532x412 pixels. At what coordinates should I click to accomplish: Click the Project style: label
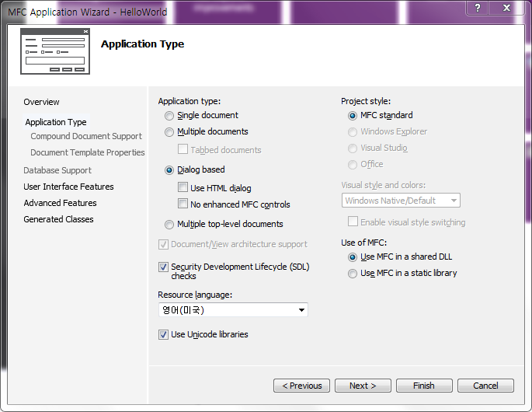[x=366, y=101]
